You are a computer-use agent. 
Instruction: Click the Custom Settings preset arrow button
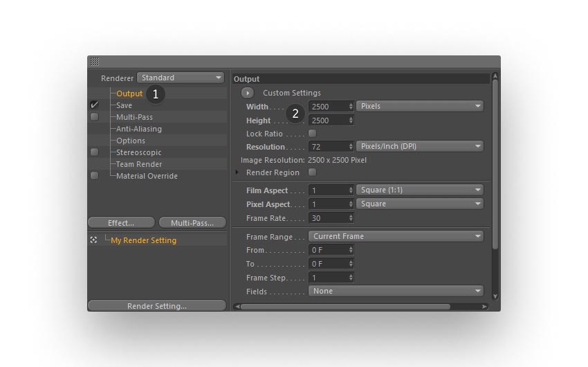248,93
